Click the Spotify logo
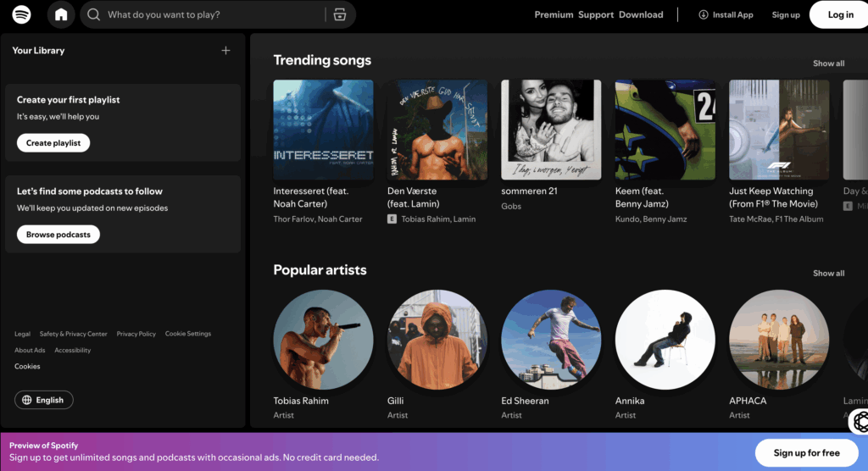The height and width of the screenshot is (471, 868). pyautogui.click(x=21, y=14)
